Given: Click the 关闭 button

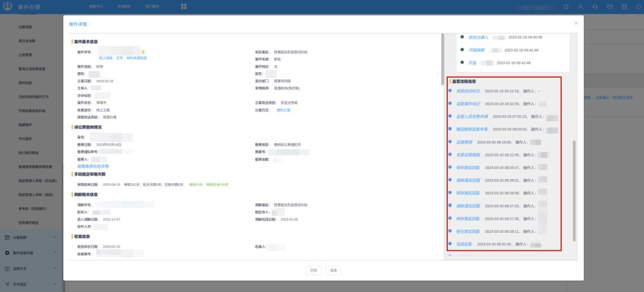Looking at the screenshot, I should pos(333,271).
